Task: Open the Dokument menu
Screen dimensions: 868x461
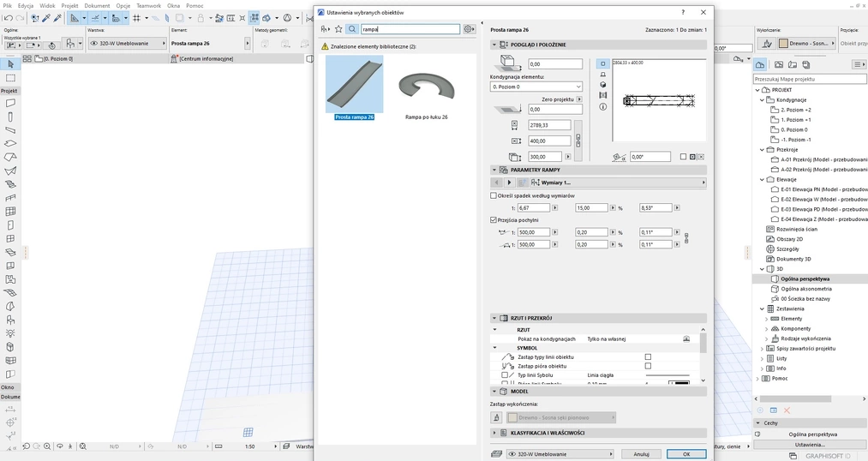Action: pyautogui.click(x=97, y=5)
